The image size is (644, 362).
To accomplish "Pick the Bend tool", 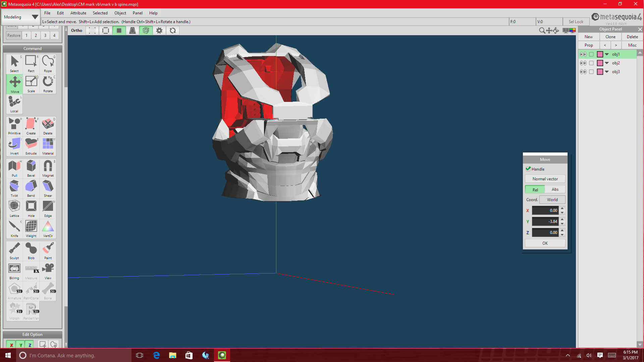I will [x=31, y=188].
